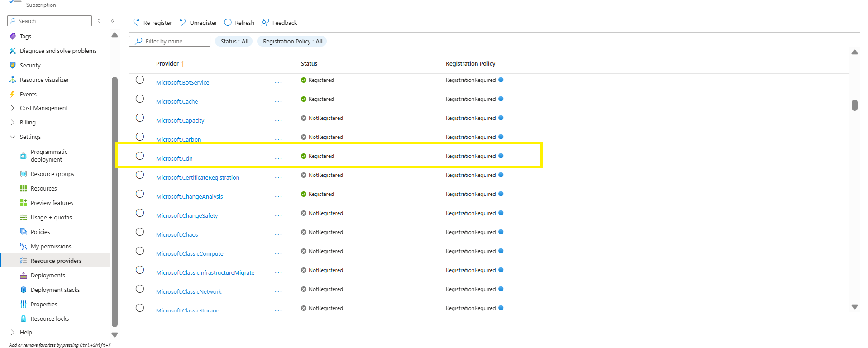Screen dimensions: 868x348
Task: Select the Microsoft.BotService radio button
Action: 140,80
